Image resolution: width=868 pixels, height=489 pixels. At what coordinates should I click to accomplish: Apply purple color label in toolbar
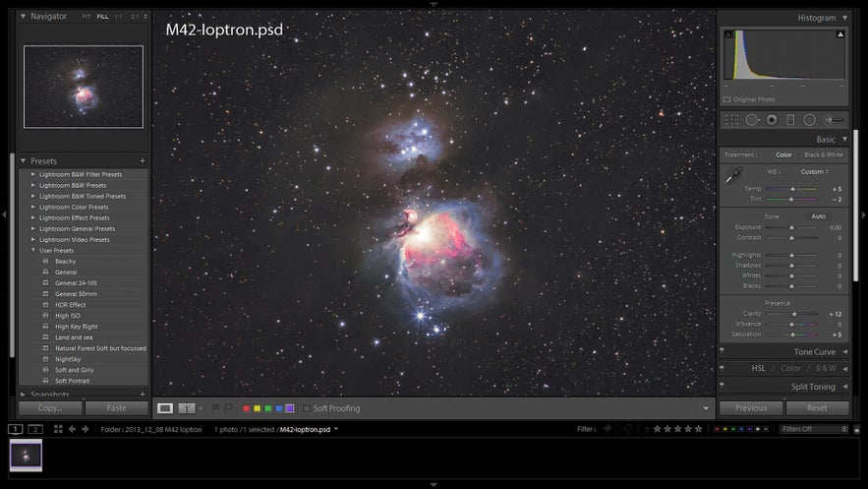[290, 408]
